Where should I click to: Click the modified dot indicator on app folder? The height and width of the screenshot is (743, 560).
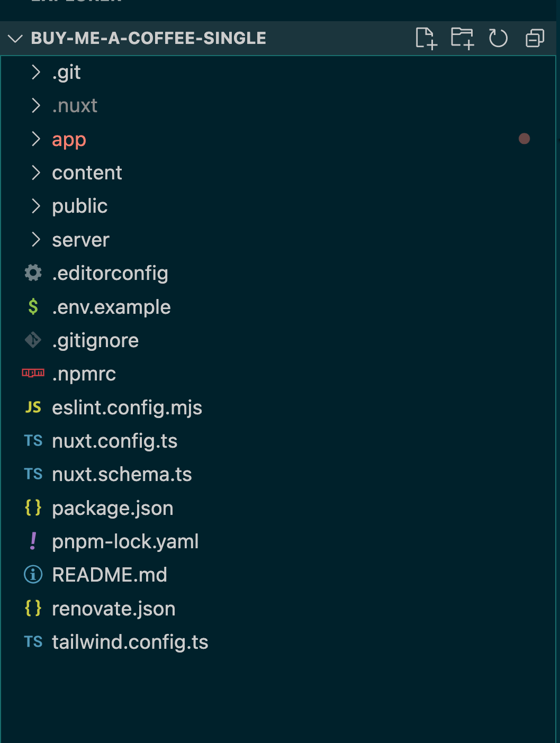coord(524,139)
